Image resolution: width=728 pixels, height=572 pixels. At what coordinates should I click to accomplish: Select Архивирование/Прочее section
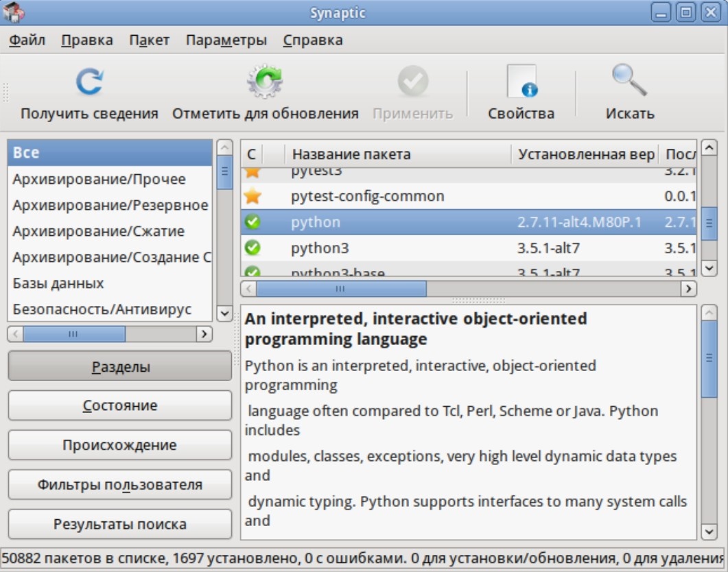[110, 179]
